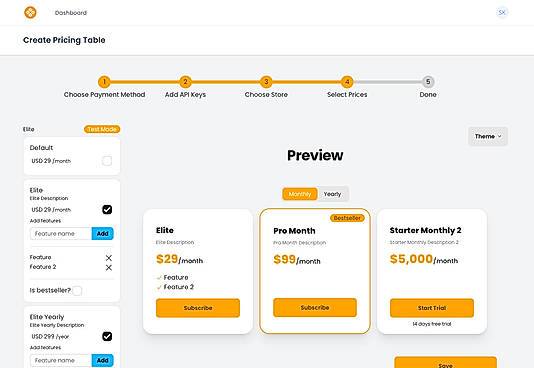
Task: Click Add button under Elite Yearly features
Action: click(103, 360)
